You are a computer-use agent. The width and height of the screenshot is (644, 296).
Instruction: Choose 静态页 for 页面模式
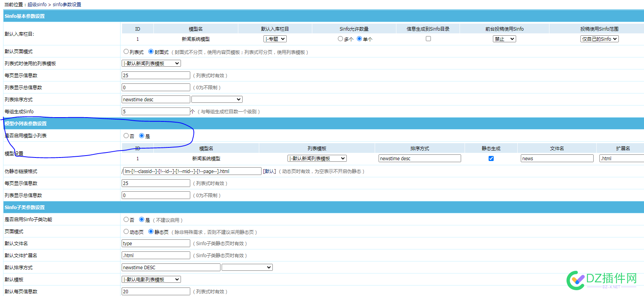click(x=151, y=232)
